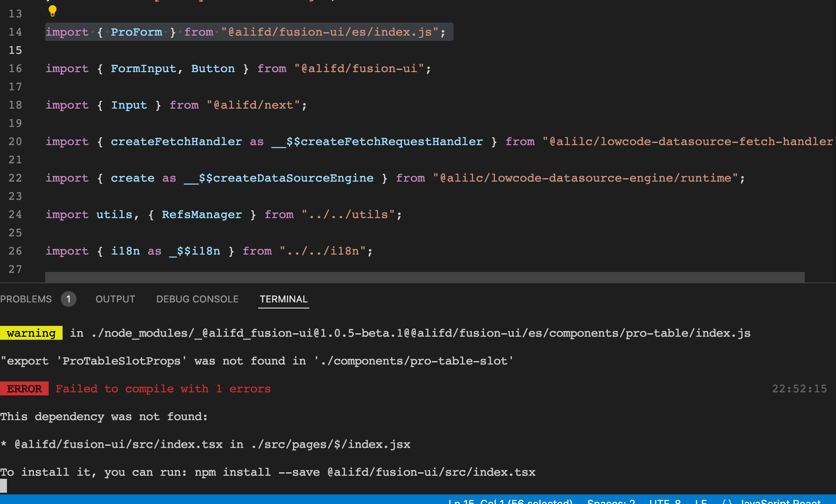Open the PROBLEMS panel tab

26,299
